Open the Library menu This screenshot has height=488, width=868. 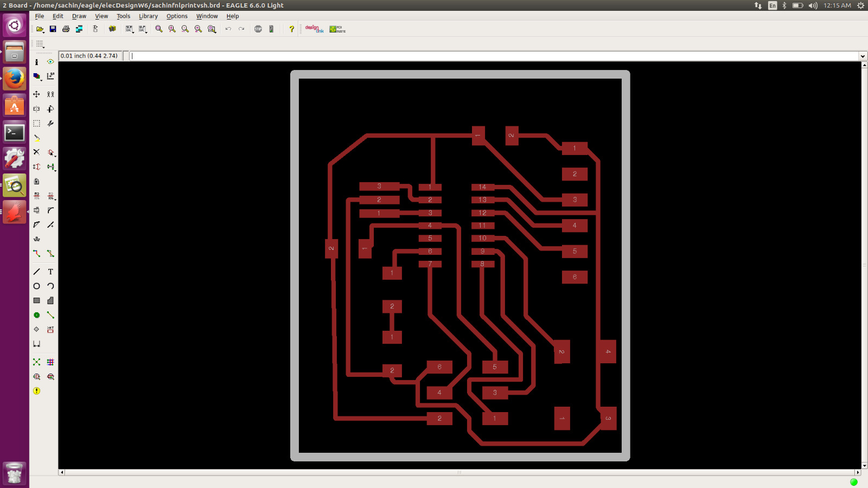pyautogui.click(x=148, y=16)
